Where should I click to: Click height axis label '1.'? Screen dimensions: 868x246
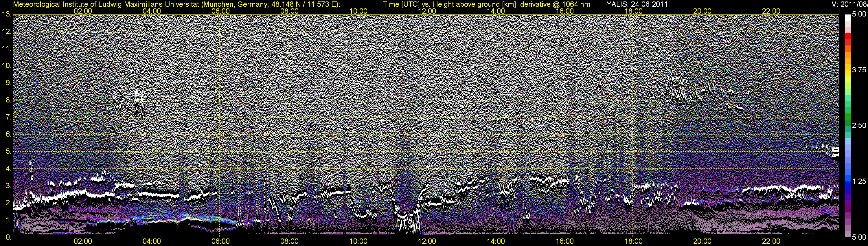click(x=8, y=221)
